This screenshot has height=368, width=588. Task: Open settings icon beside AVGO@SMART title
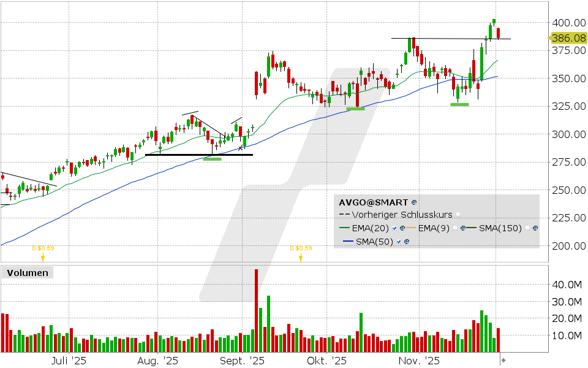tap(414, 202)
